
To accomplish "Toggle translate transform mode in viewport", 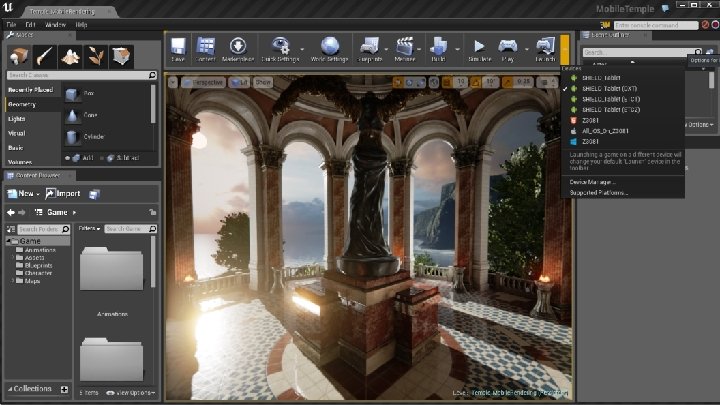I will click(x=398, y=82).
